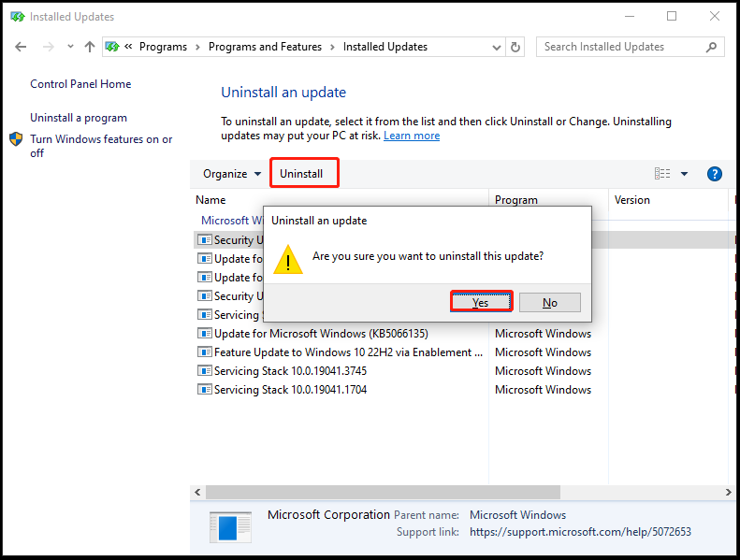This screenshot has width=740, height=560.
Task: Click the Back navigation arrow
Action: (21, 47)
